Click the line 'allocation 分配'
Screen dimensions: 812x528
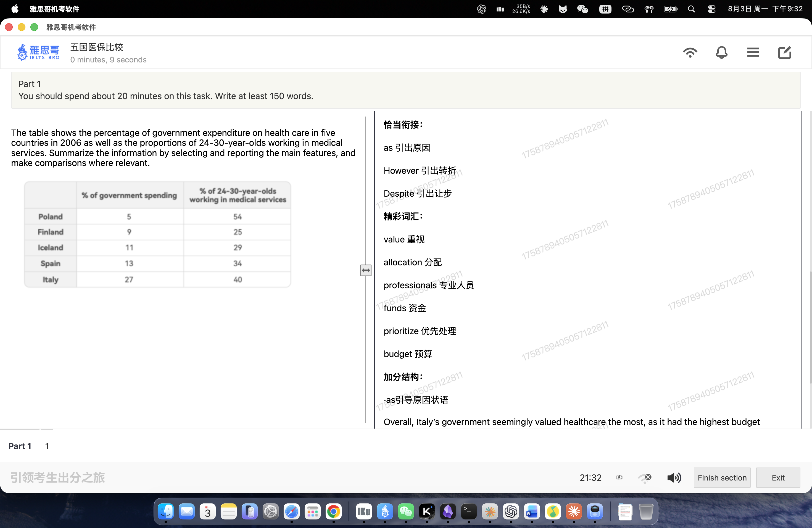[x=412, y=262]
